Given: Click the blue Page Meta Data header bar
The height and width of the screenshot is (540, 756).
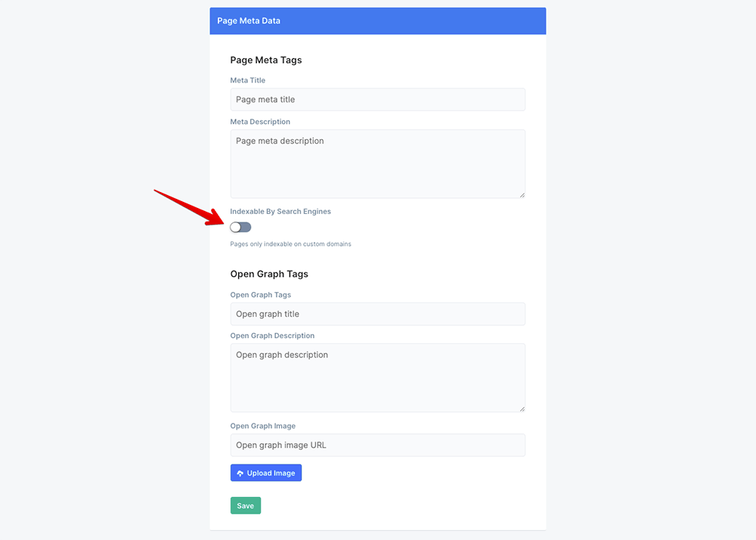Looking at the screenshot, I should (x=377, y=20).
